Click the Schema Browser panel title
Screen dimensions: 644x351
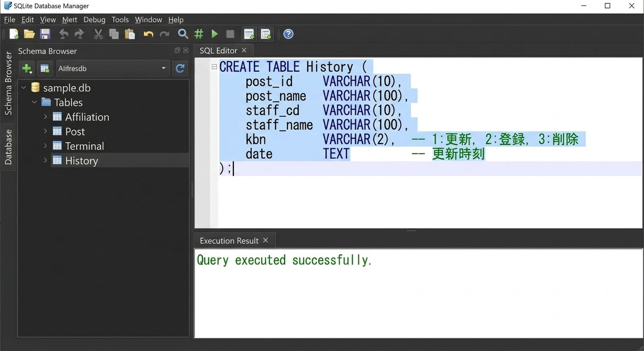pyautogui.click(x=48, y=51)
